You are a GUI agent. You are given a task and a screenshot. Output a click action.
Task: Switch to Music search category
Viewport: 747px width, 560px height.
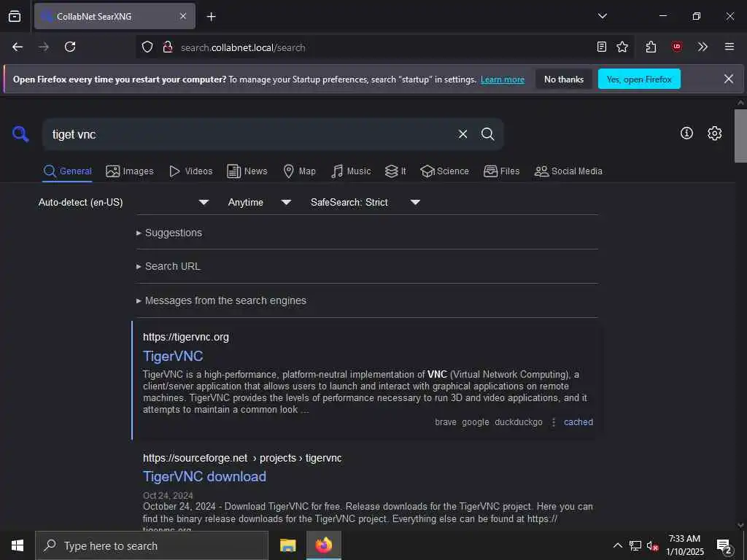[351, 171]
